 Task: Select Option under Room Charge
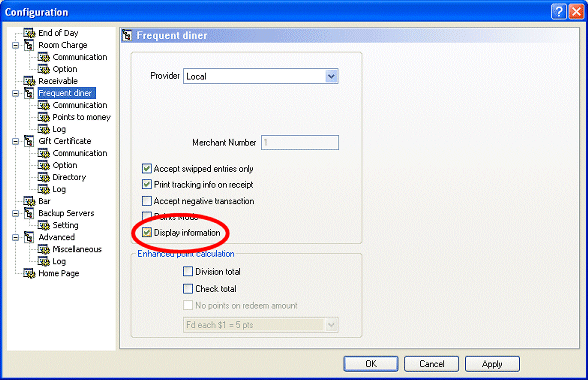pos(65,69)
